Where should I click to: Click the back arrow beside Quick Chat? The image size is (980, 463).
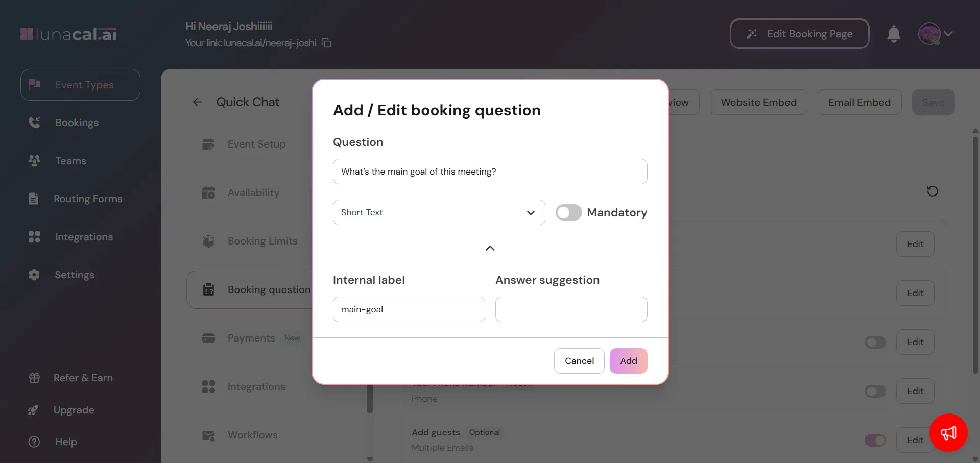pyautogui.click(x=197, y=102)
